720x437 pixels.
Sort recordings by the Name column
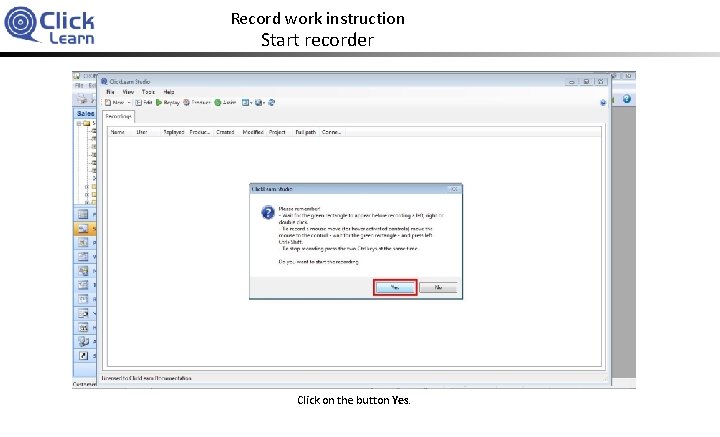(118, 132)
